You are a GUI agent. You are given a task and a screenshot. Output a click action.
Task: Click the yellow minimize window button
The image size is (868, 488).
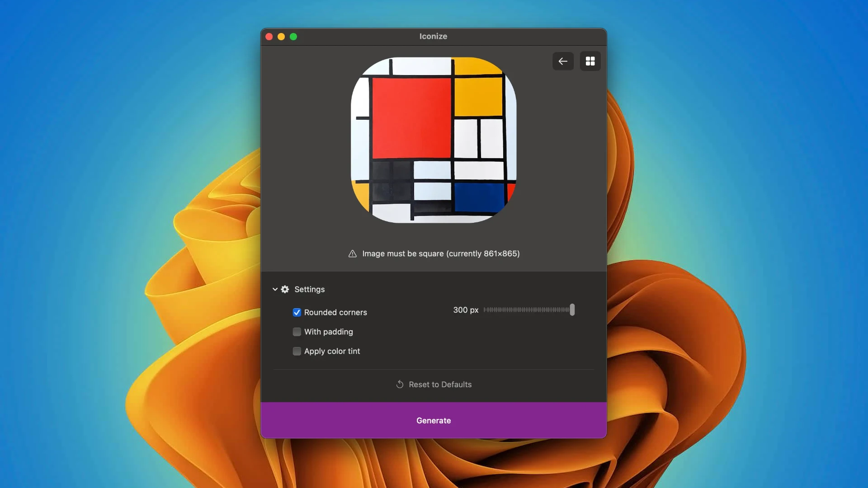(x=281, y=37)
